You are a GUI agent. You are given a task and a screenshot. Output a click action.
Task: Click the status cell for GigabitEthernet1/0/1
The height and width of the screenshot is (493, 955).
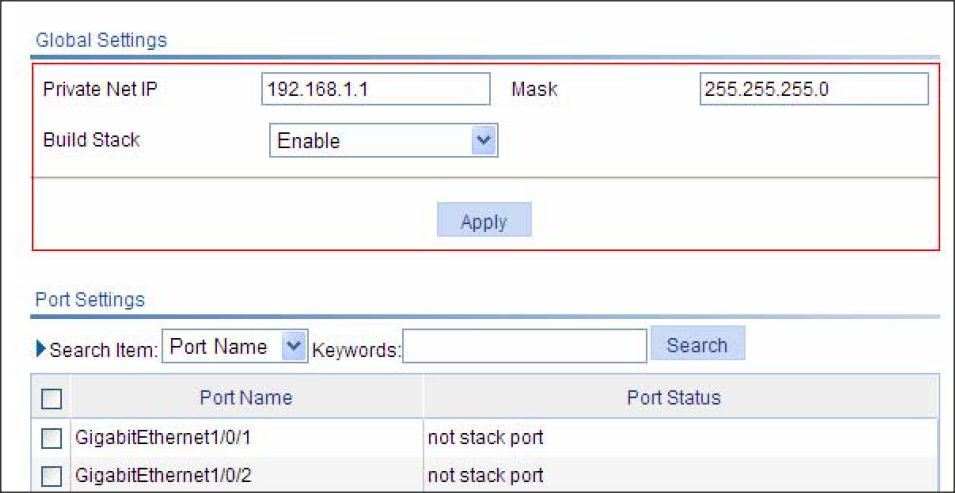click(486, 438)
